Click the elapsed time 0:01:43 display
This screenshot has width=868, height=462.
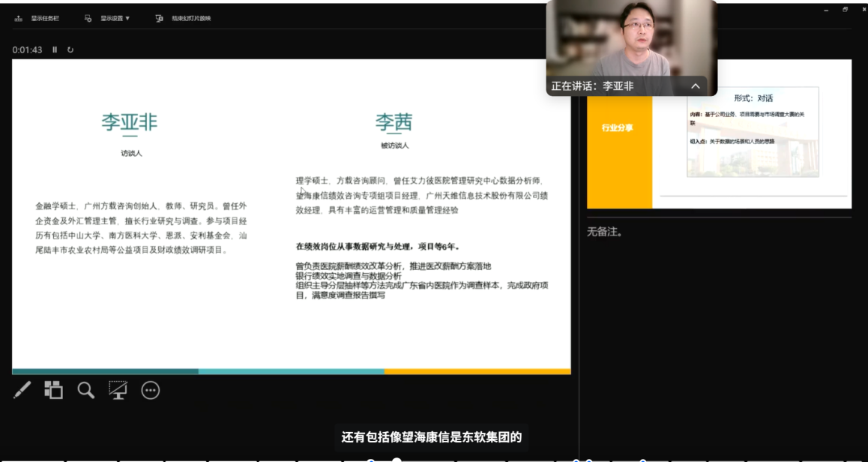27,49
